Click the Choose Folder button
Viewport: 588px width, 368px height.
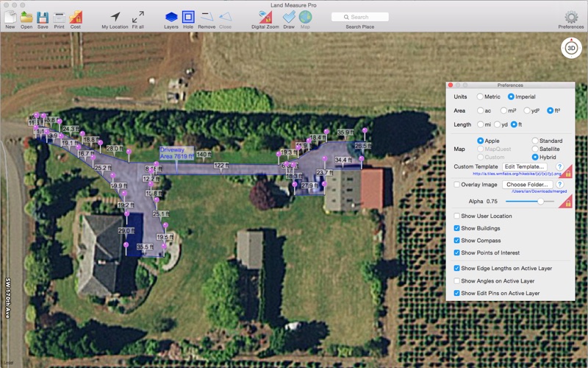point(527,185)
